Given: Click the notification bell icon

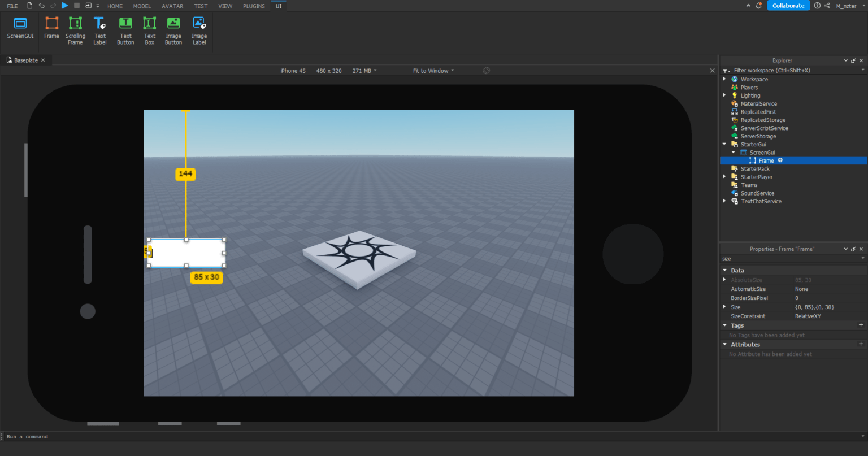Looking at the screenshot, I should pos(758,5).
